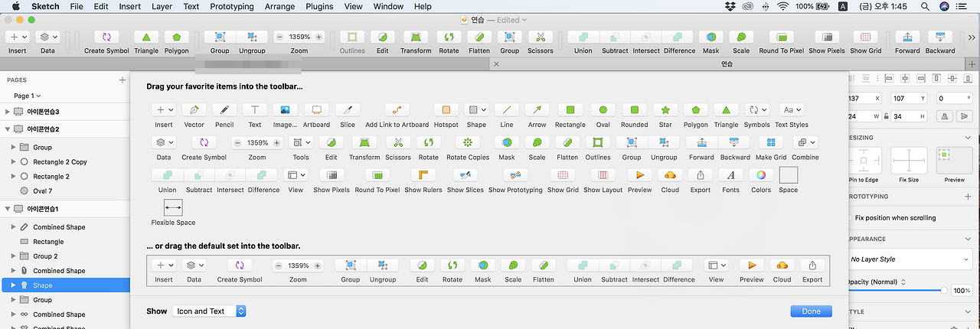Click the Wi-Fi status icon
The image size is (980, 329).
[782, 6]
